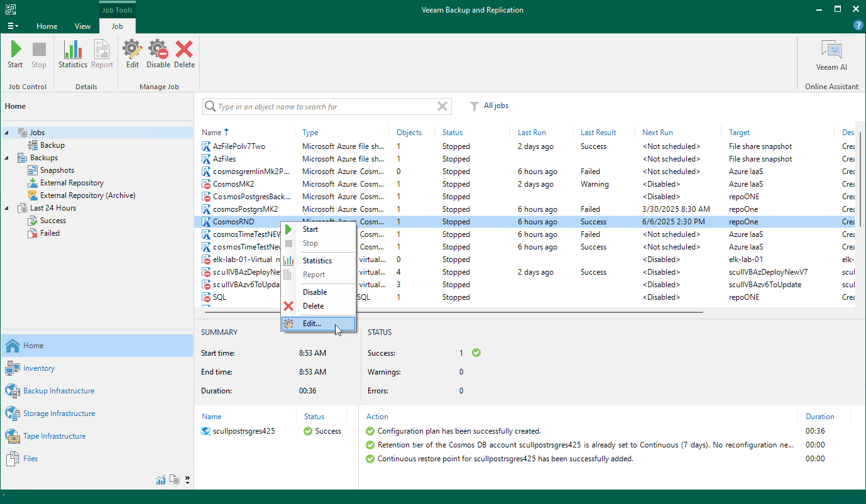Click the Start job ribbon button
Screen dimensions: 866x504
tap(15, 54)
